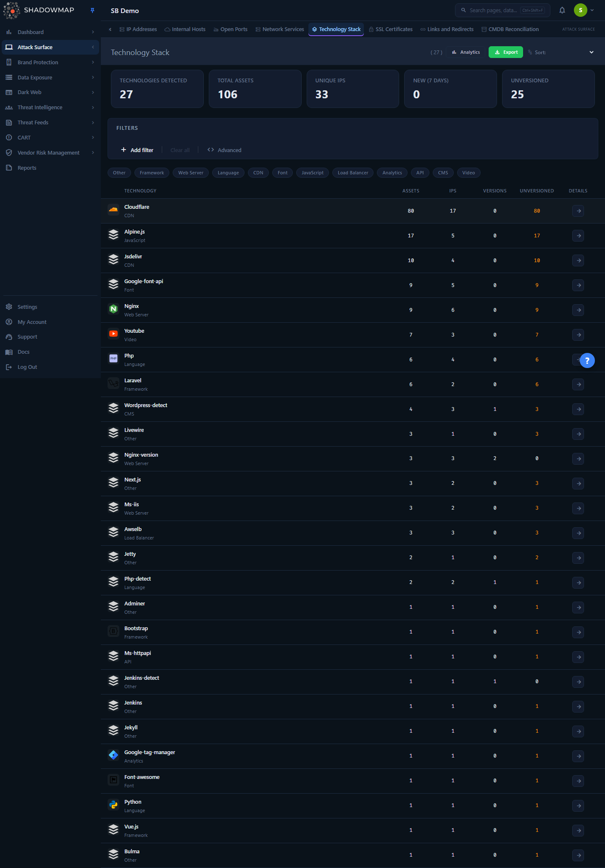Click the Nginx logo icon
The width and height of the screenshot is (605, 868).
(113, 309)
